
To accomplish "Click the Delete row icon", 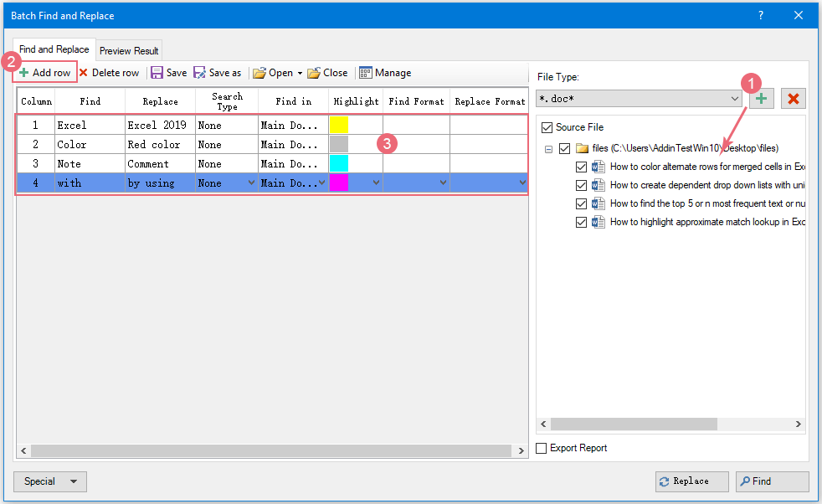I will pyautogui.click(x=83, y=72).
